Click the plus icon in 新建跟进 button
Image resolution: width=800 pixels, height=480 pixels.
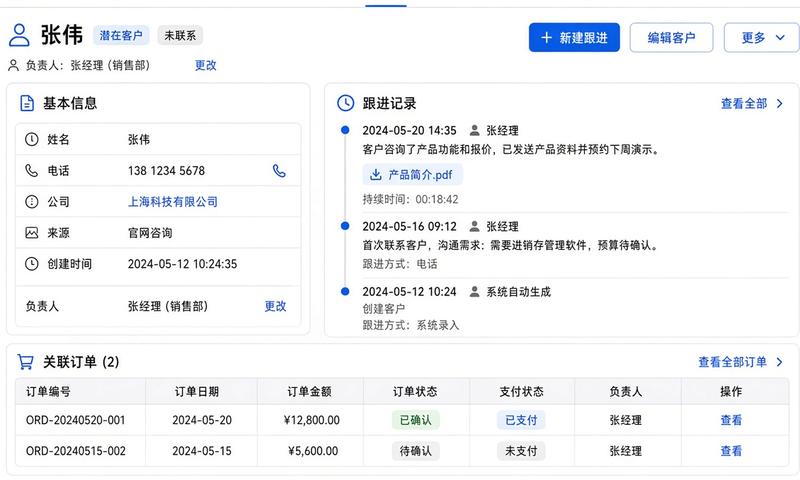546,38
